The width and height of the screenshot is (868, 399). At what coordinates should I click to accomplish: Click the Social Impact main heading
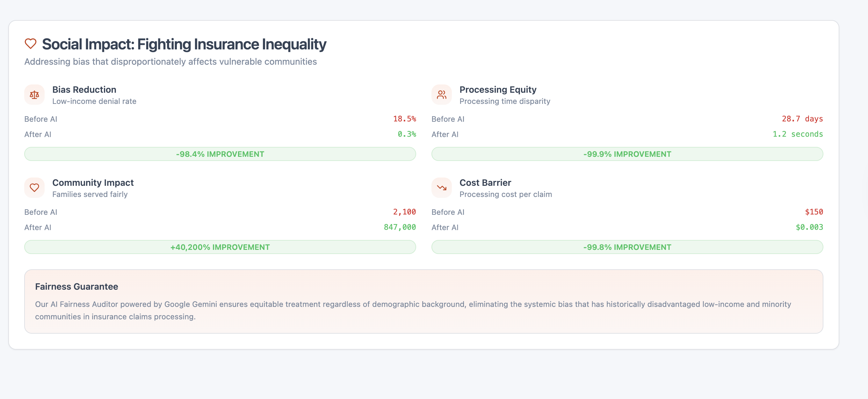coord(184,44)
